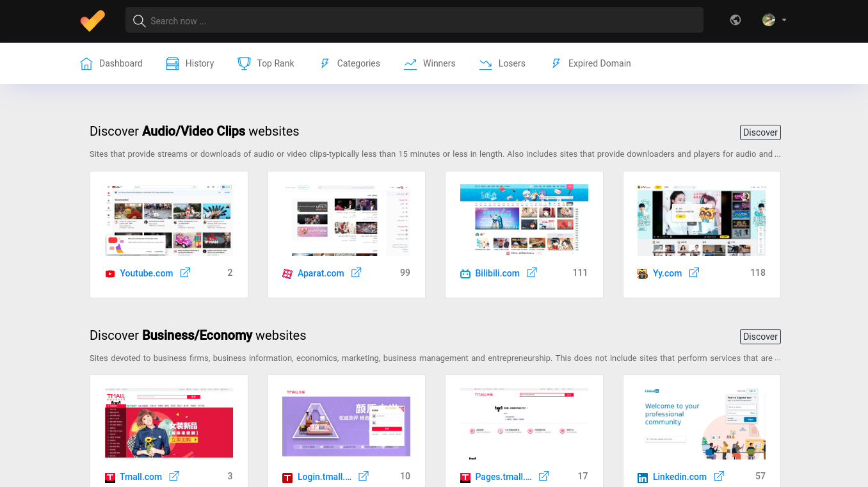Open Pages.tmall via external link icon

pyautogui.click(x=544, y=476)
